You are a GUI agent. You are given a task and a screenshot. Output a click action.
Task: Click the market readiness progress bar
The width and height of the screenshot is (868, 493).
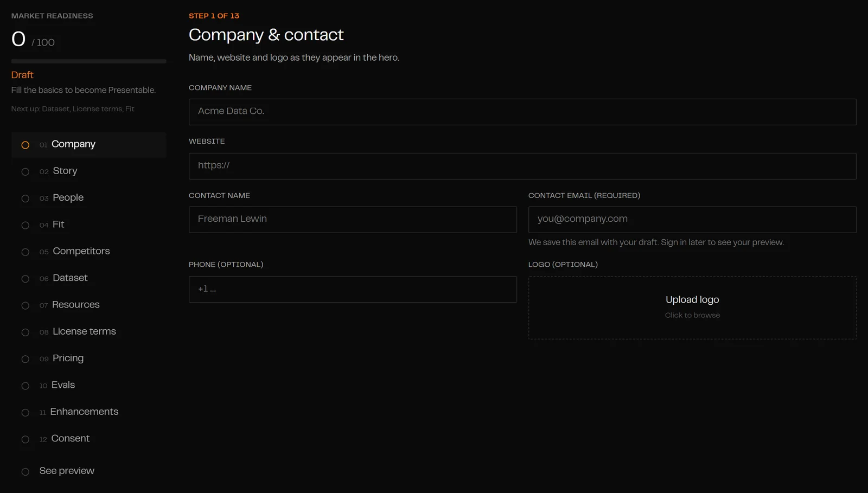[x=88, y=61]
